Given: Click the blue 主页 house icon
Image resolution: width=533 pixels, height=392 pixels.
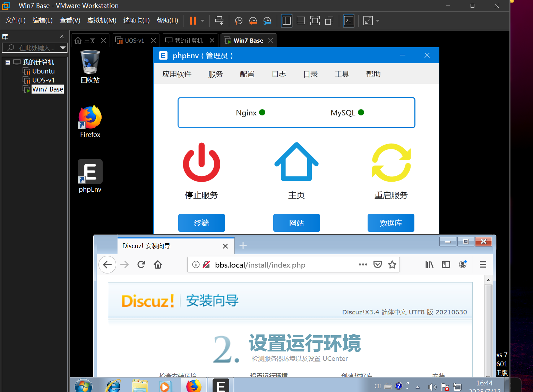Looking at the screenshot, I should tap(296, 162).
